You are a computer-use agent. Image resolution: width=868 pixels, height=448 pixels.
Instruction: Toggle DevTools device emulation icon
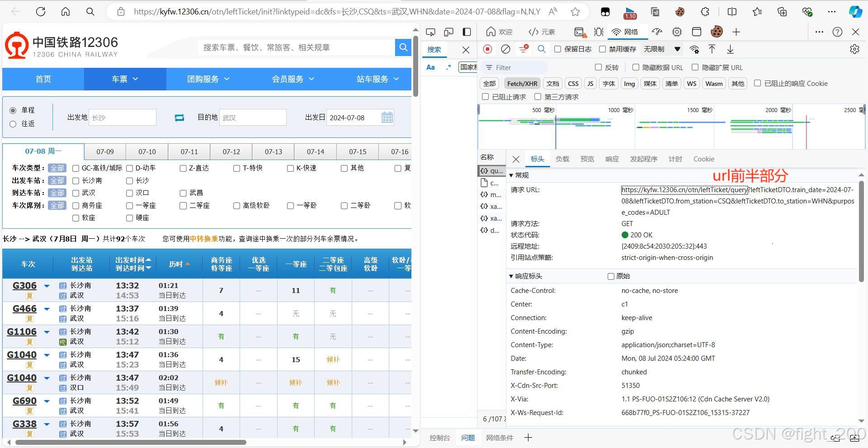[x=448, y=32]
